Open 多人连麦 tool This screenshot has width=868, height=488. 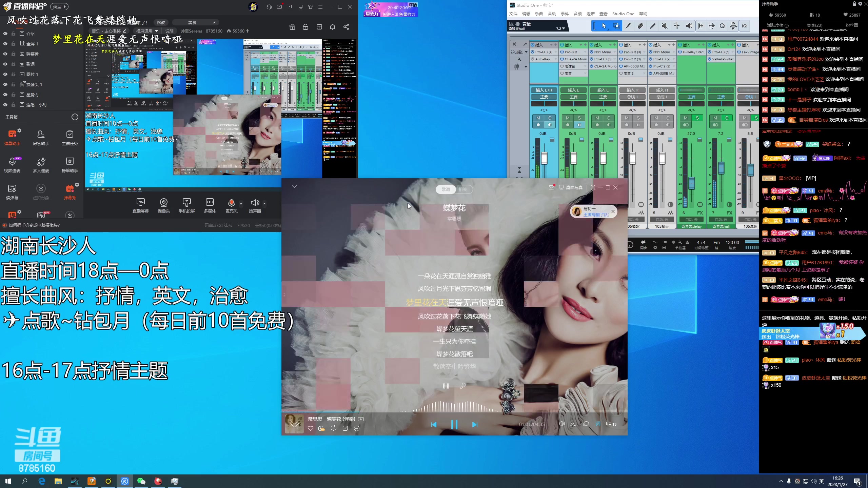(x=41, y=164)
